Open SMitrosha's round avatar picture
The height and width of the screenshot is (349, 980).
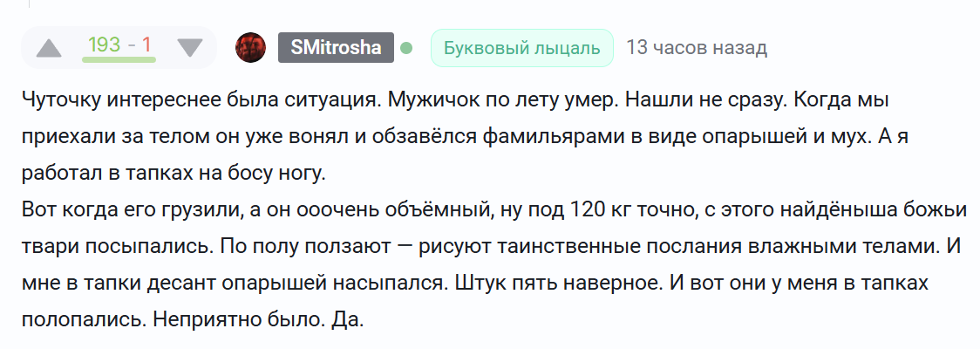click(x=251, y=47)
